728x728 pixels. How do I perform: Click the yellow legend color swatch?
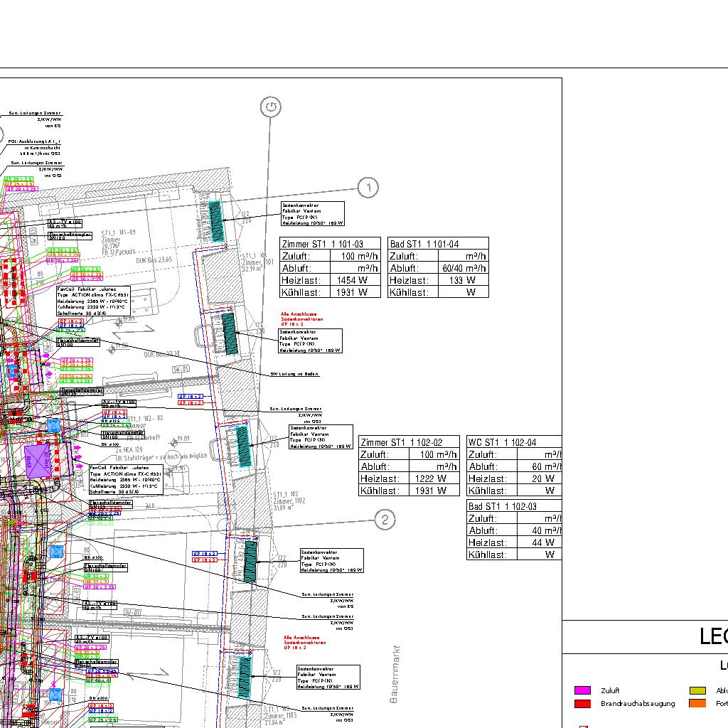tap(697, 690)
